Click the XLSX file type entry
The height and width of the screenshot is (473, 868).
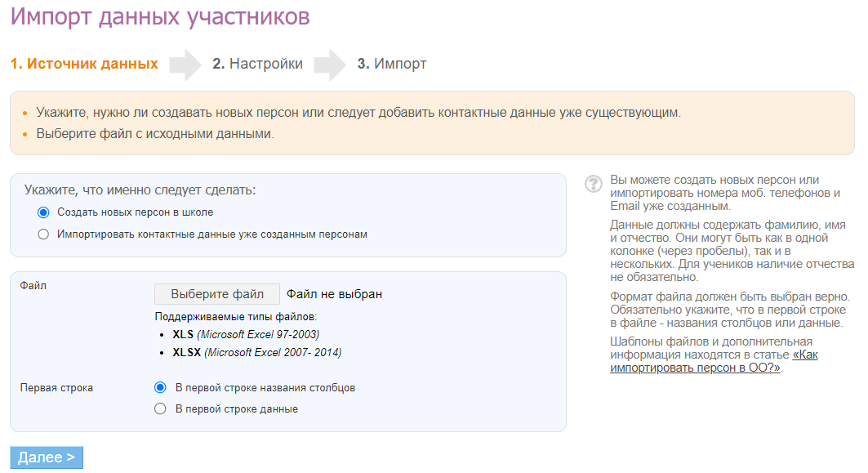pyautogui.click(x=256, y=353)
